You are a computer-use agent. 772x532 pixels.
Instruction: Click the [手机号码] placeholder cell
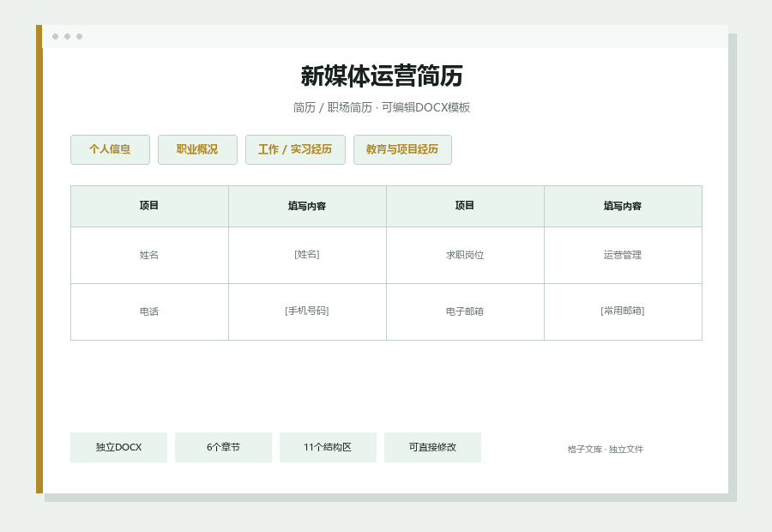307,311
